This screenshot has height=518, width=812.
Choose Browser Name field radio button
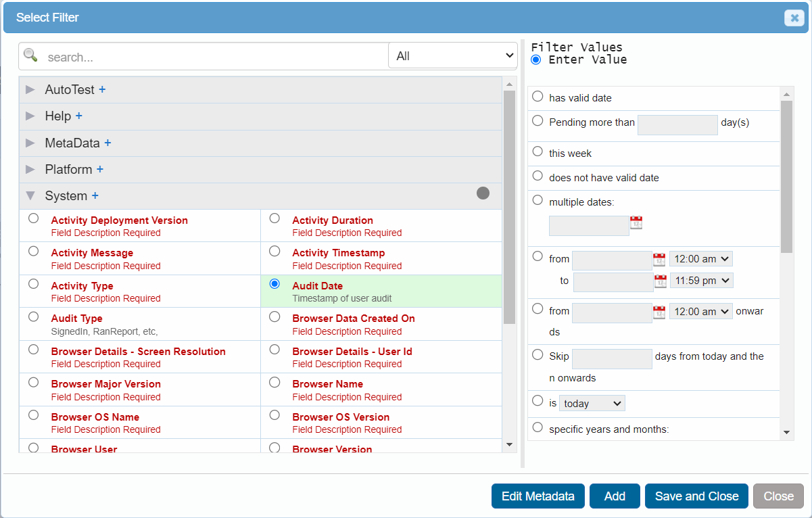tap(274, 382)
